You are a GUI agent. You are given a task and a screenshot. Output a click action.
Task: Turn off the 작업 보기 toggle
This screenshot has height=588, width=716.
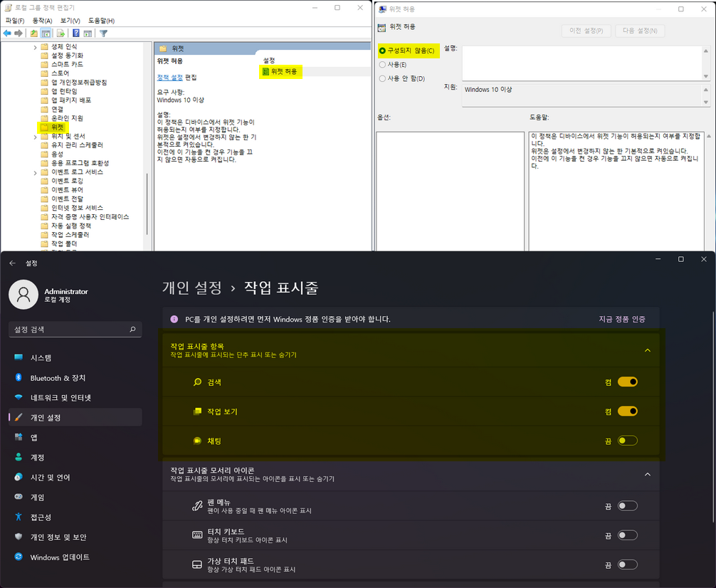628,411
